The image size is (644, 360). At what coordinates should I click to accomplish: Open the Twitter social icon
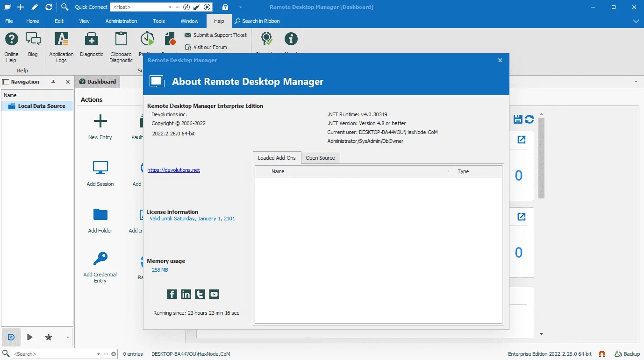click(200, 294)
